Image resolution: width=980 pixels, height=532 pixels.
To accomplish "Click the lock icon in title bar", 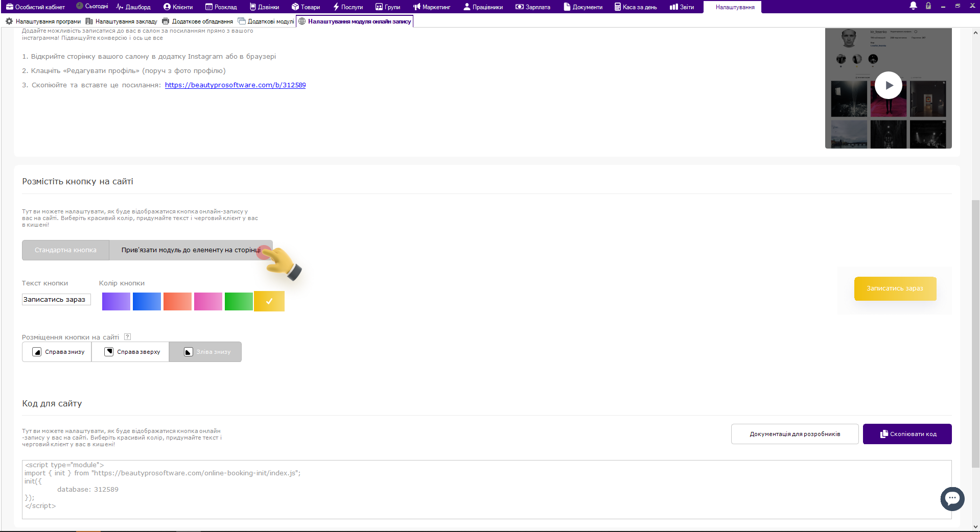I will coord(928,6).
